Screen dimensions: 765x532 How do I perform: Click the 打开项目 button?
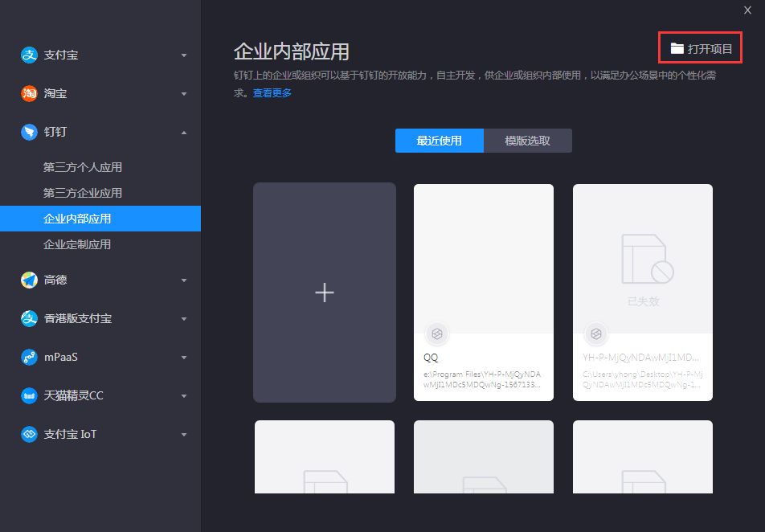(701, 49)
